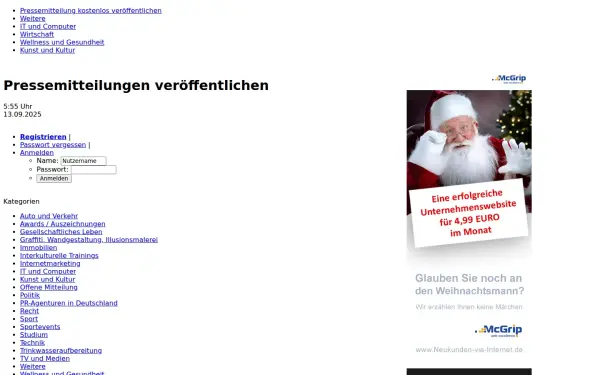Open 'IT und Computer' in Kategorien list
The height and width of the screenshot is (375, 600).
[x=48, y=271]
